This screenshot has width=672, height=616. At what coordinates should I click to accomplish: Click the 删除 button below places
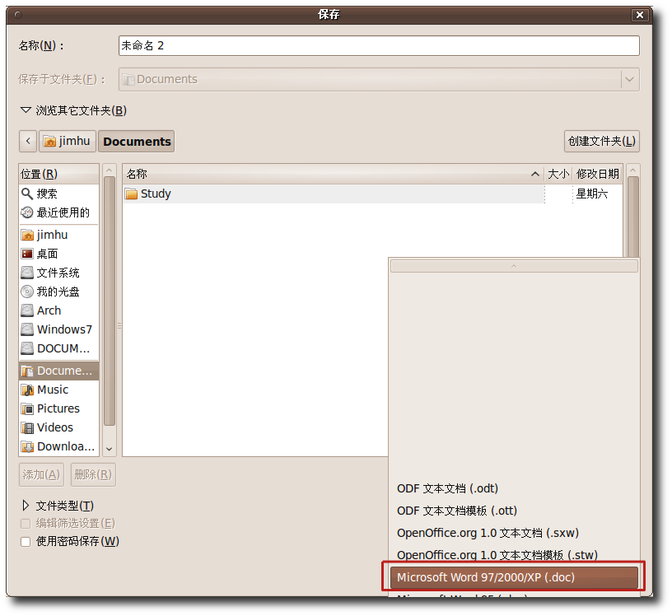point(93,474)
